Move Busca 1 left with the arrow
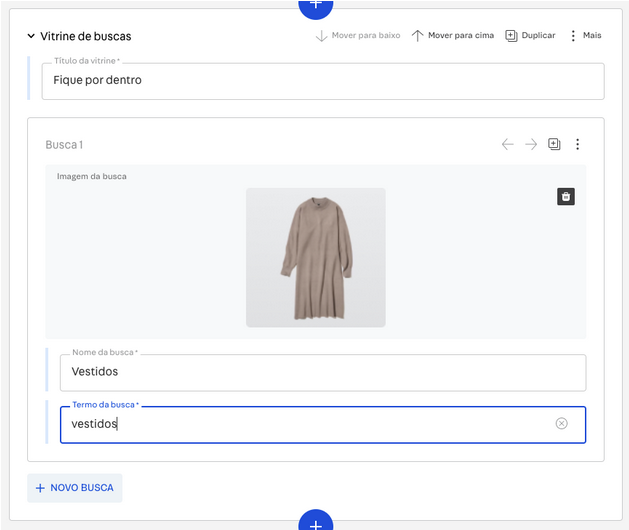The width and height of the screenshot is (629, 530). (508, 144)
